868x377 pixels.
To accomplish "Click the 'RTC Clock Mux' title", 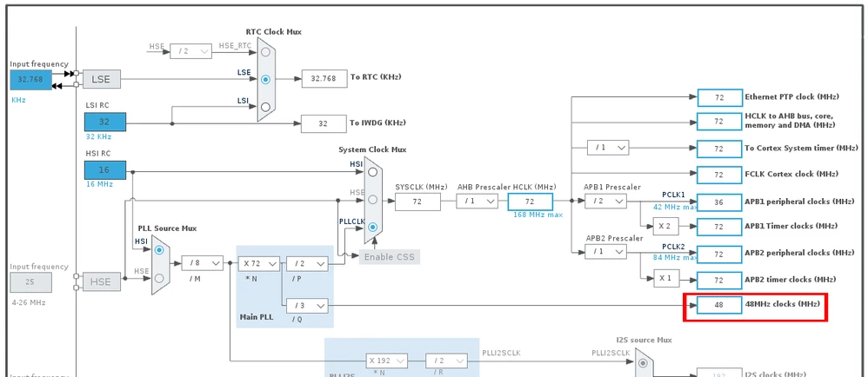I will (273, 32).
